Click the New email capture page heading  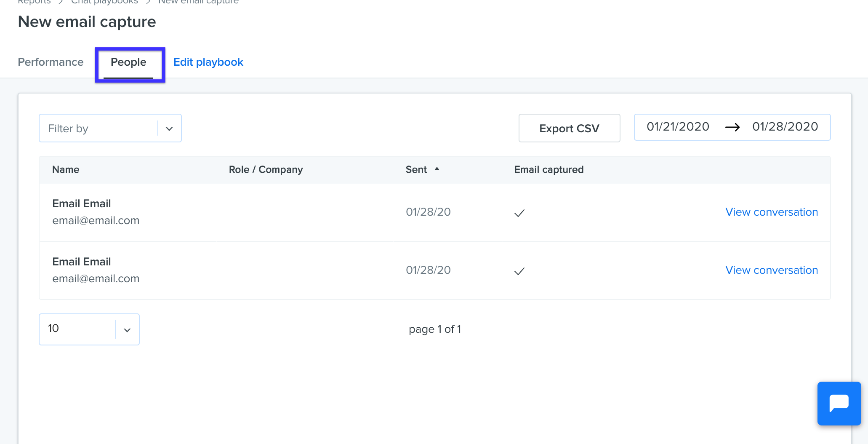(x=87, y=21)
